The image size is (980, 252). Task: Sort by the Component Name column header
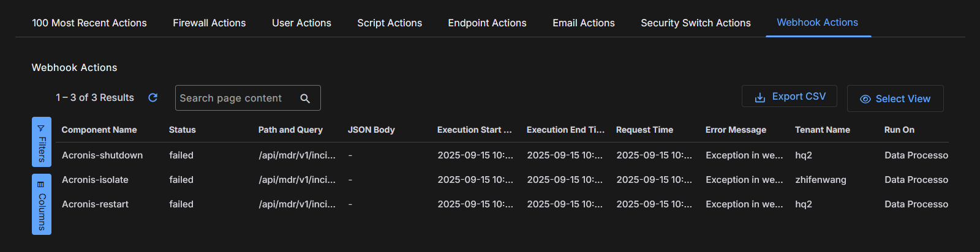pos(99,130)
